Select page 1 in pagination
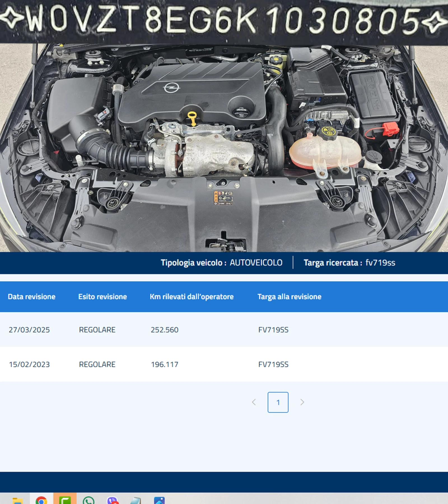 click(x=278, y=402)
